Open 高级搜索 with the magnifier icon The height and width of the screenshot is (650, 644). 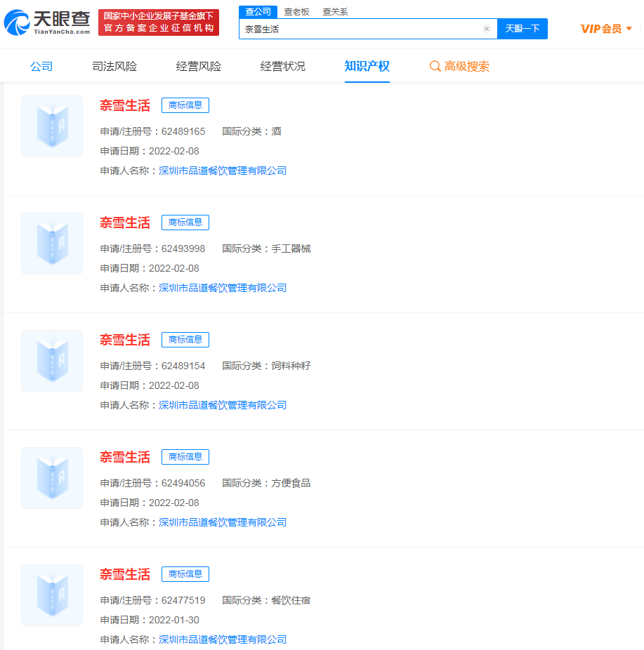click(x=459, y=67)
